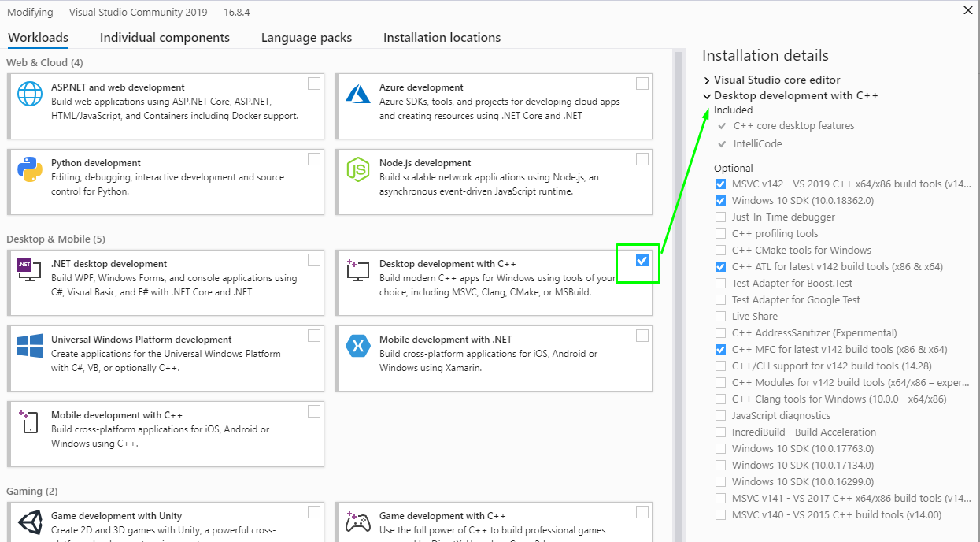980x542 pixels.
Task: Click the Python development snake icon
Action: pyautogui.click(x=30, y=169)
